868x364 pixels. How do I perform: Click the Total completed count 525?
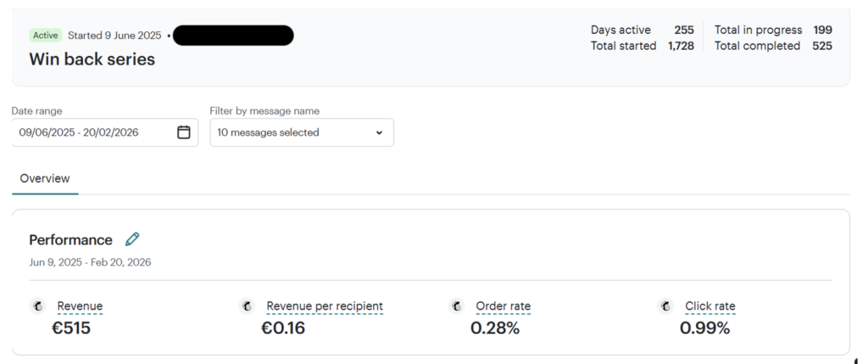point(821,46)
